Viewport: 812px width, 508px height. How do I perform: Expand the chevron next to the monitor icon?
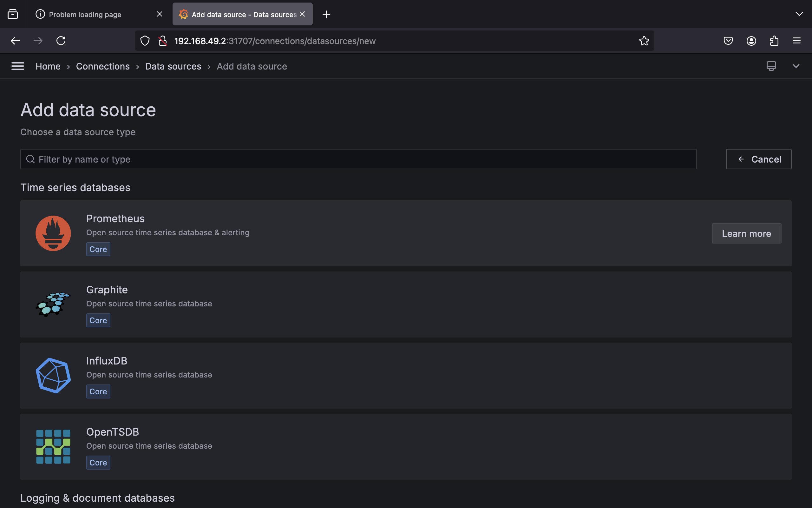(x=796, y=66)
